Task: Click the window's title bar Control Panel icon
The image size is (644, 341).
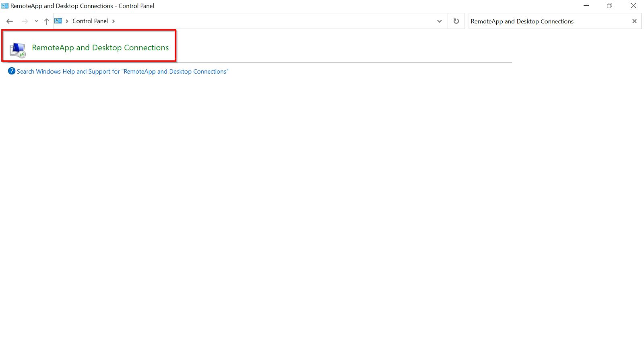Action: point(5,6)
